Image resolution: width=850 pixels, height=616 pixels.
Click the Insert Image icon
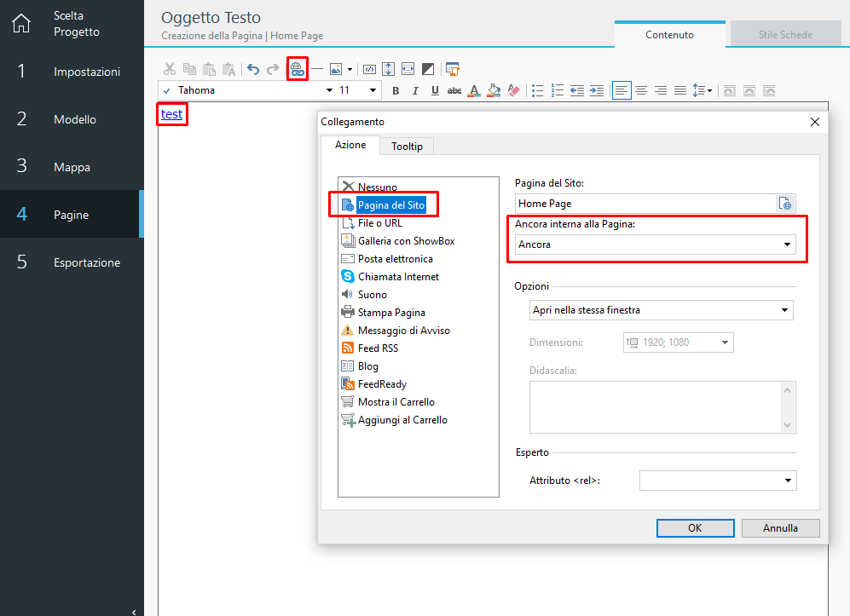(x=337, y=69)
